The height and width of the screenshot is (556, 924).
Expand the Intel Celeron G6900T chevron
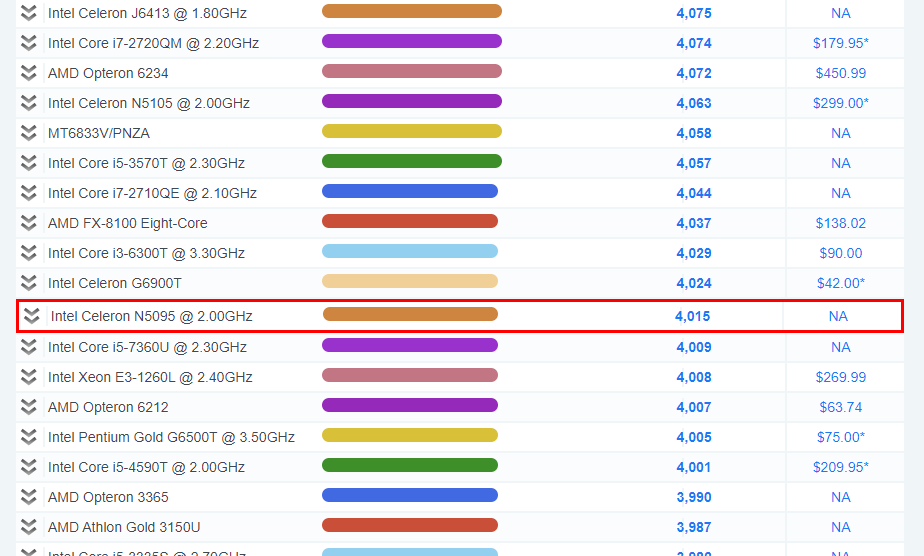pos(28,283)
